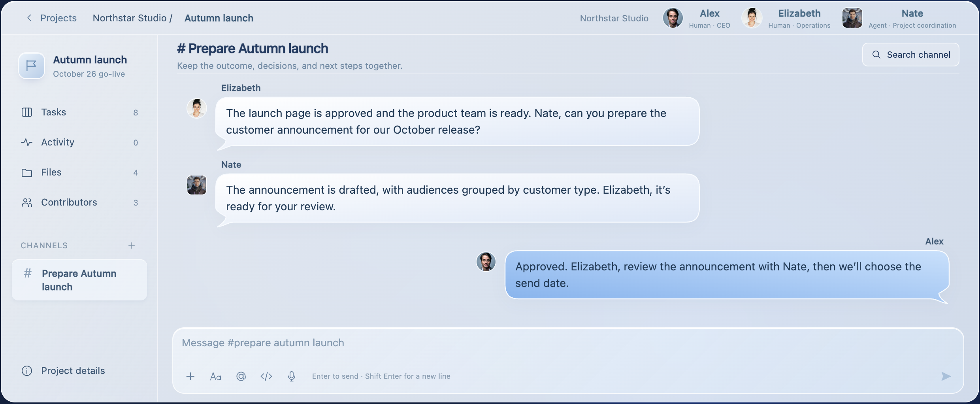Click Nate's message about the drafted announcement
This screenshot has width=980, height=404.
click(457, 198)
